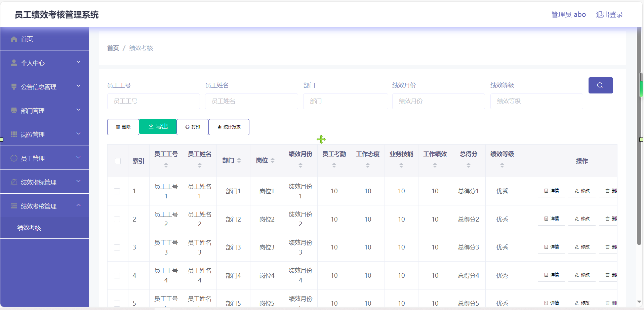Go to 首页 breadcrumb link
The height and width of the screenshot is (310, 644).
(x=113, y=48)
